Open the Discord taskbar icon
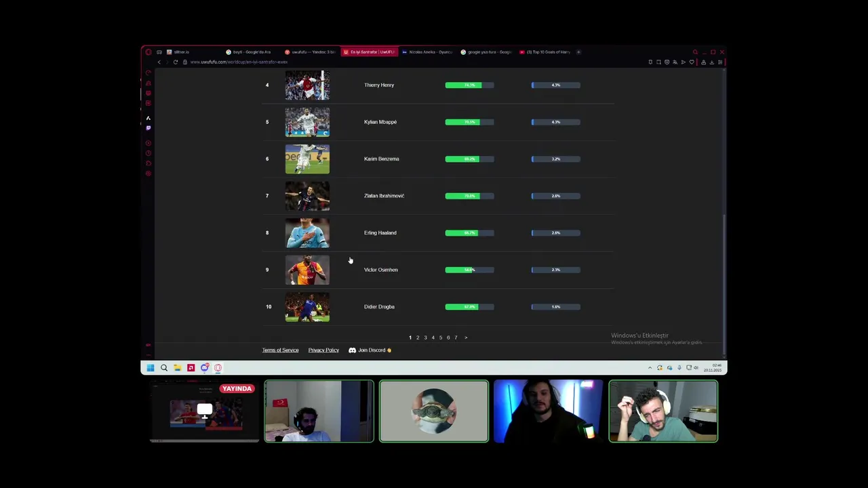868x488 pixels. [x=205, y=367]
